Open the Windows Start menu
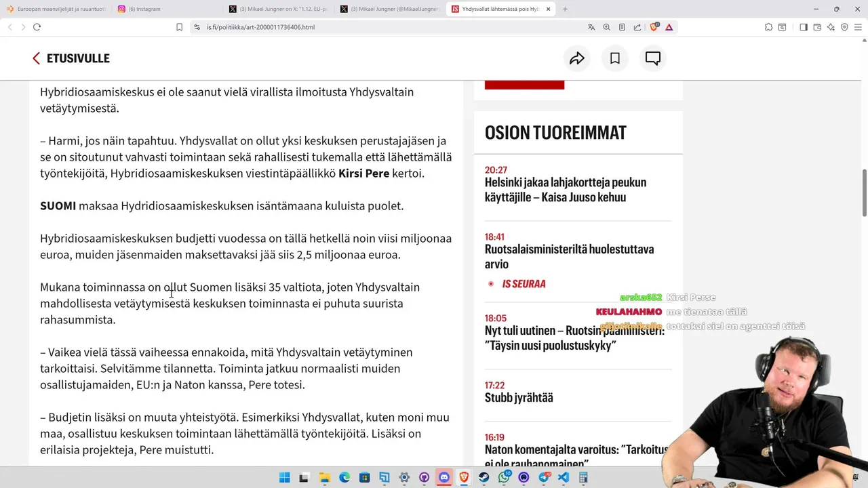This screenshot has width=868, height=488. coord(285,477)
